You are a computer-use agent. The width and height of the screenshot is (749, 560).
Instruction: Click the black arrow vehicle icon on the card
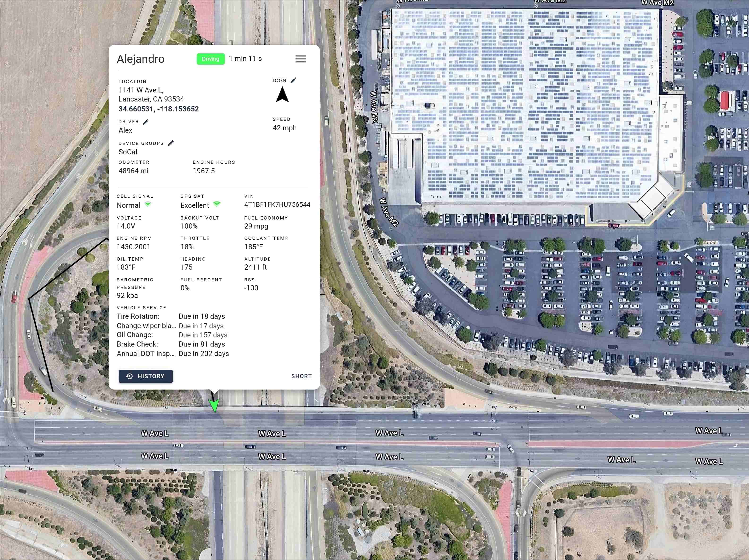pyautogui.click(x=283, y=94)
